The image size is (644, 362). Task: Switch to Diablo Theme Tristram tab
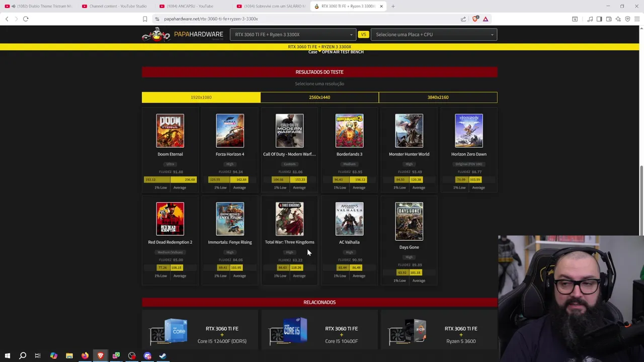click(39, 6)
